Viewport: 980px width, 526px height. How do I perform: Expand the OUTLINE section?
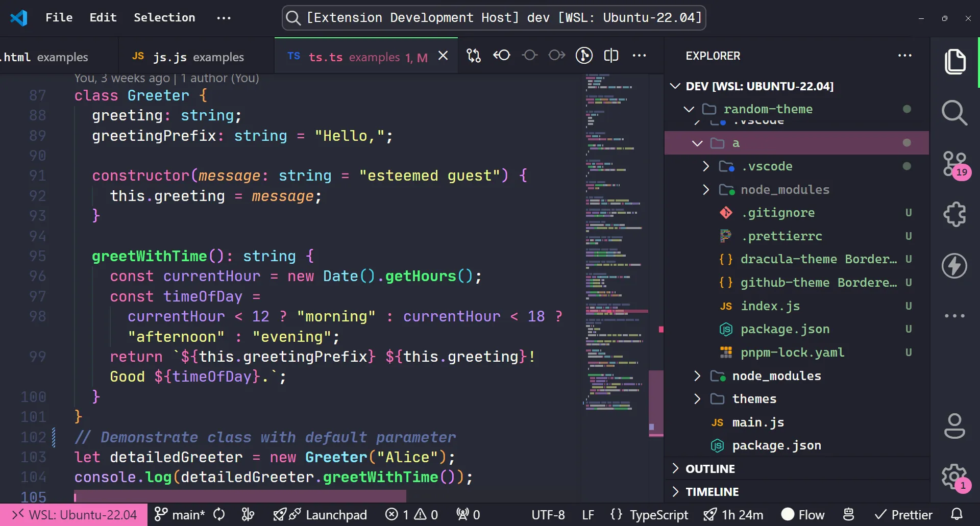point(796,469)
